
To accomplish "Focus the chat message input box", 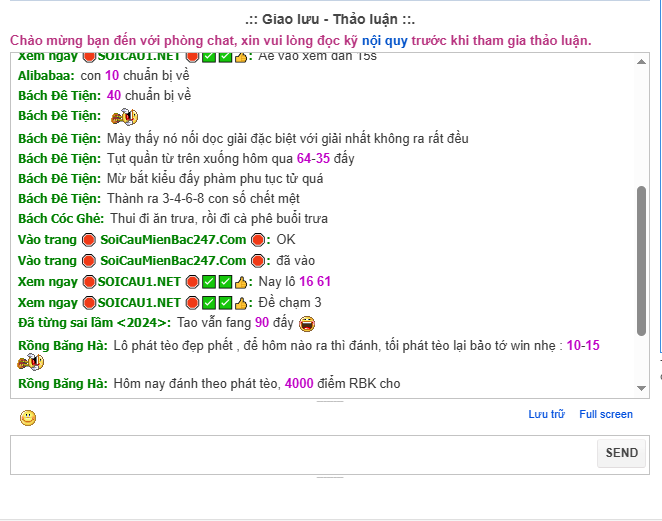I will click(303, 455).
